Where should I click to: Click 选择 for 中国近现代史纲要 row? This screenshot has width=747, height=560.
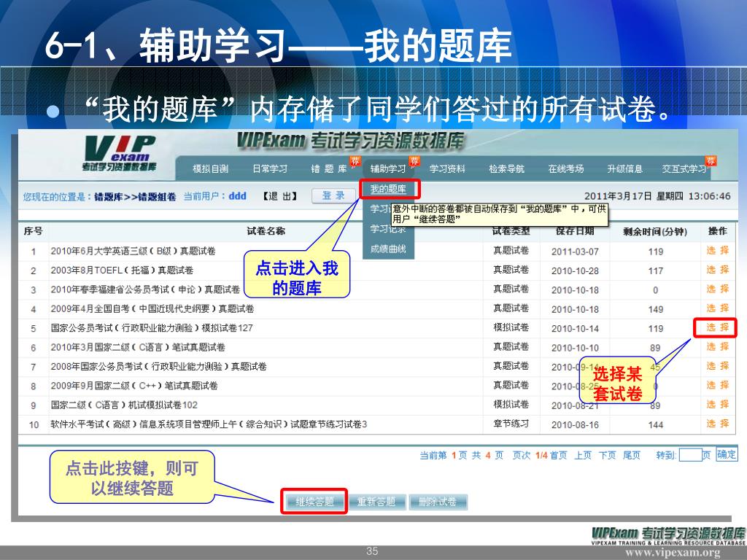pos(718,308)
